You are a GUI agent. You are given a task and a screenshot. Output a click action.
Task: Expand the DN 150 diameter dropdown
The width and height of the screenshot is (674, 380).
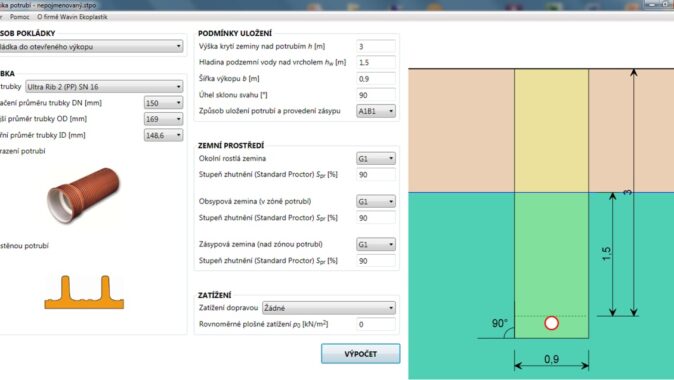click(163, 103)
